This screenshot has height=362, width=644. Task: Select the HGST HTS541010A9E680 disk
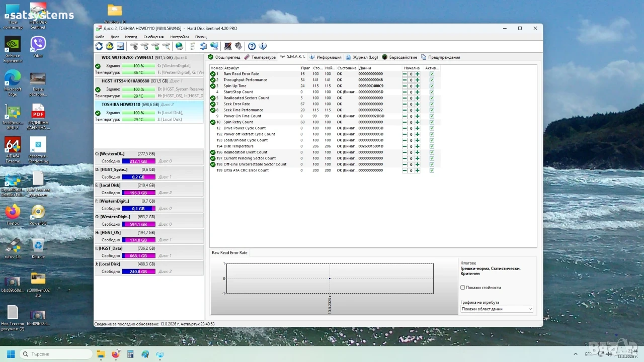click(149, 88)
